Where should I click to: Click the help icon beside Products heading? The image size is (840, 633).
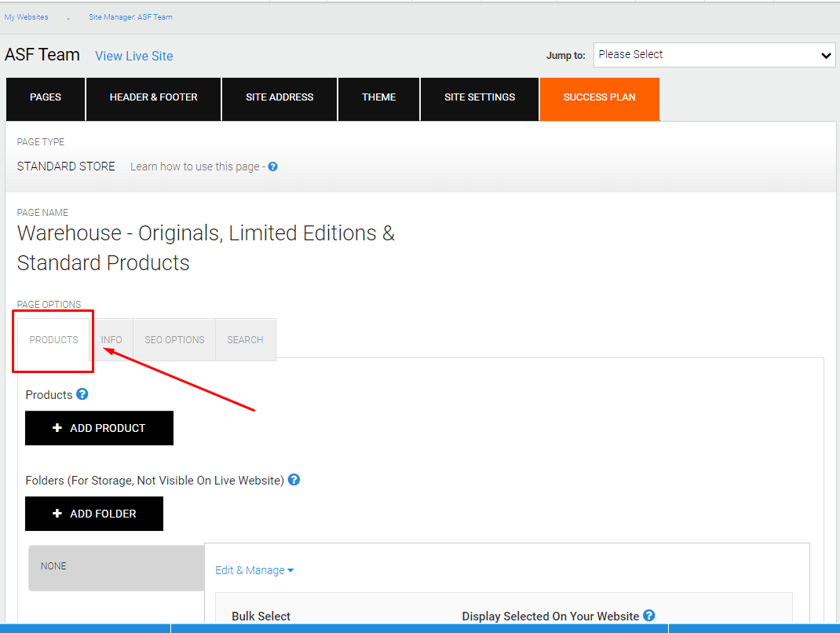tap(82, 394)
